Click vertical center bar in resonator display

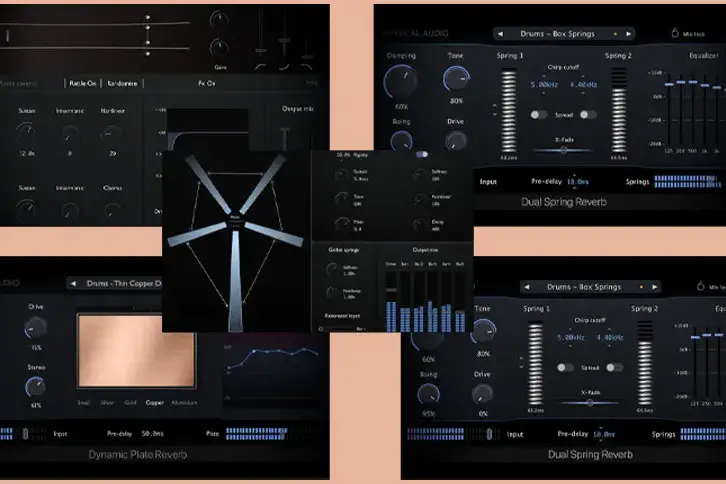[x=235, y=280]
